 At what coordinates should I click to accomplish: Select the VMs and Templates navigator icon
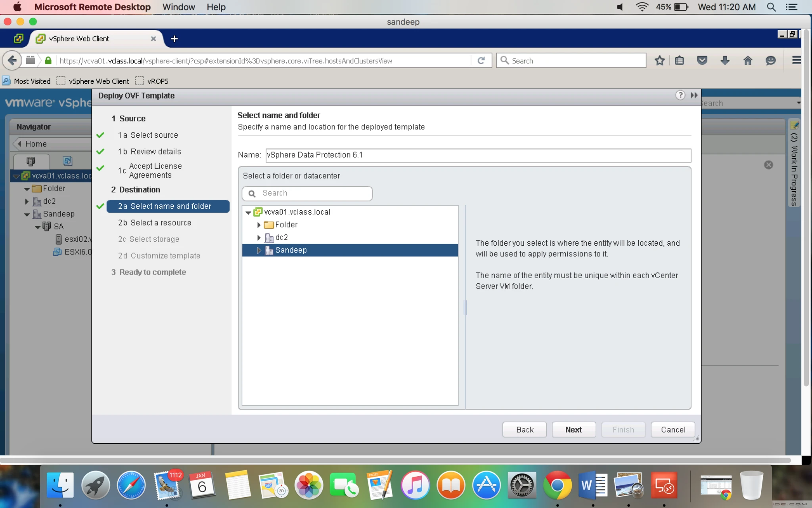(67, 161)
